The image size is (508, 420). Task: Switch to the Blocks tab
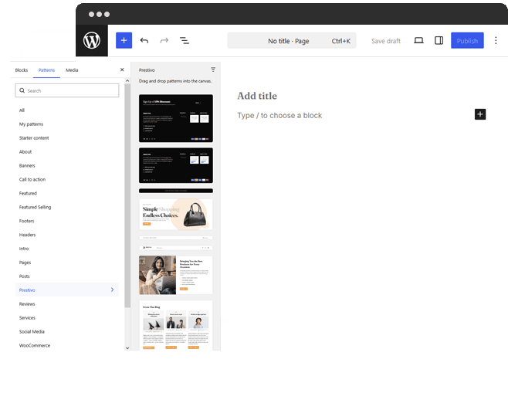(22, 70)
